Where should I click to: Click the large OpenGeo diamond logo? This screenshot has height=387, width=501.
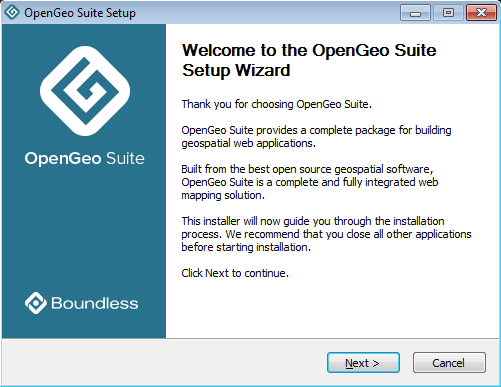coord(85,91)
